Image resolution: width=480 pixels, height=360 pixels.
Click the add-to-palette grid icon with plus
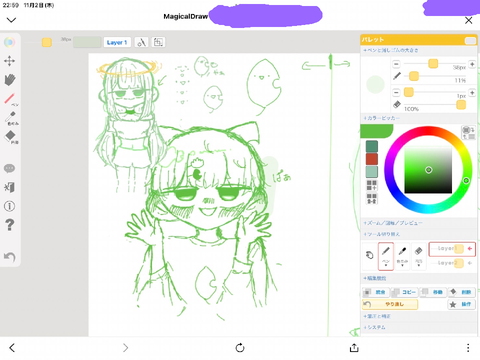pos(372,185)
